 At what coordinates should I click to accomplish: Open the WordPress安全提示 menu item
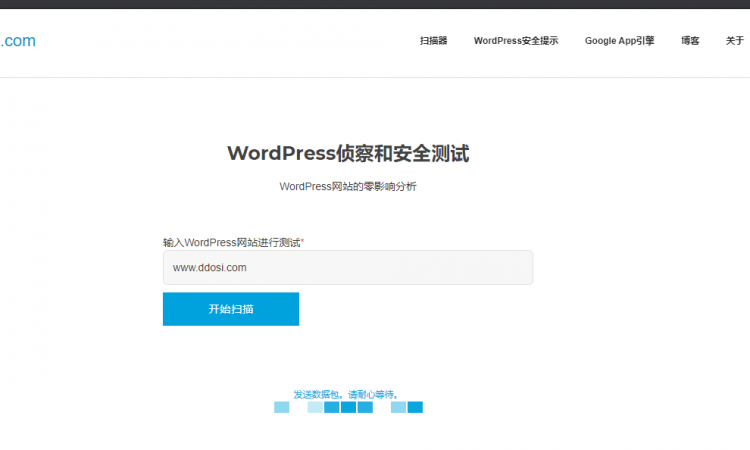516,41
